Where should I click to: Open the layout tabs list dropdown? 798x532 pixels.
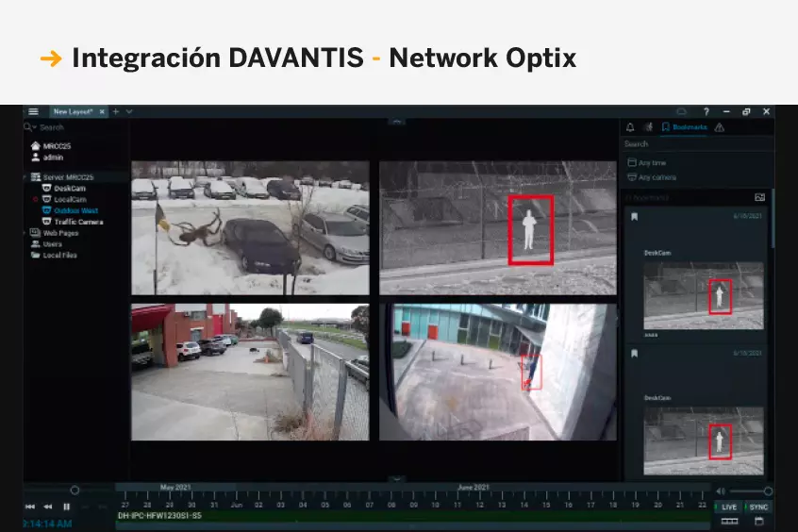129,111
